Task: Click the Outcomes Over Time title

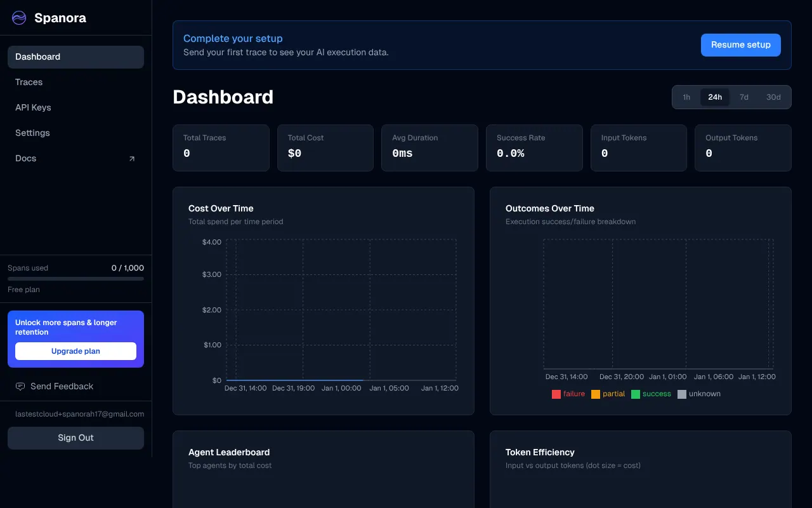Action: tap(550, 208)
